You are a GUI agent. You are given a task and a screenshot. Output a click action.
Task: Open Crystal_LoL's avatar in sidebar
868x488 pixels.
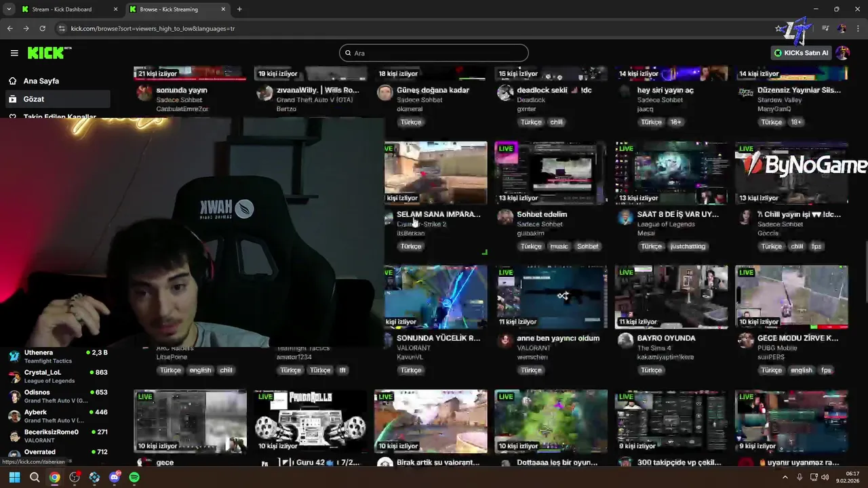tap(14, 376)
